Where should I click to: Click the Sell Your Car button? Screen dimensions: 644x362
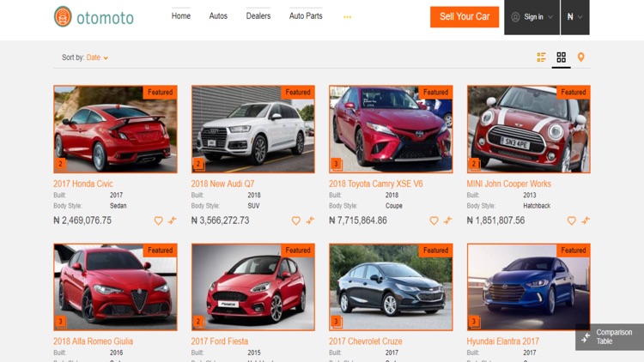(x=465, y=17)
